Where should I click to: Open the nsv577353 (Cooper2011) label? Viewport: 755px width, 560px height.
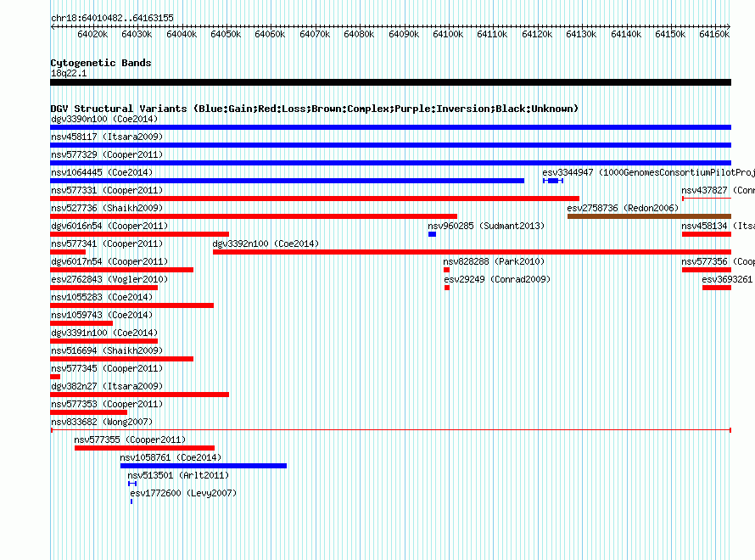point(107,404)
